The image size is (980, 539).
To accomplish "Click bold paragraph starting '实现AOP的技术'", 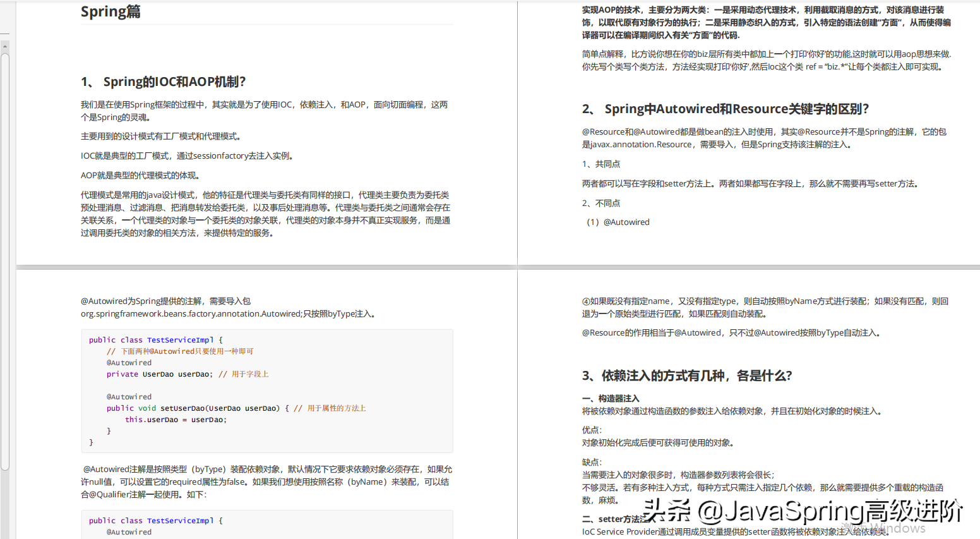I will (767, 23).
